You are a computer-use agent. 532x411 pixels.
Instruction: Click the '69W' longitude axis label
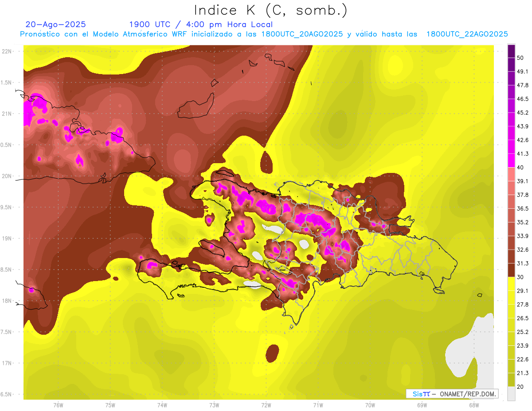coord(422,405)
